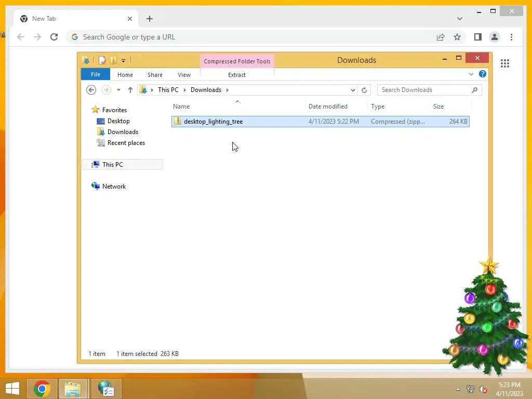
Task: Click Chrome icon on the taskbar
Action: click(x=42, y=389)
